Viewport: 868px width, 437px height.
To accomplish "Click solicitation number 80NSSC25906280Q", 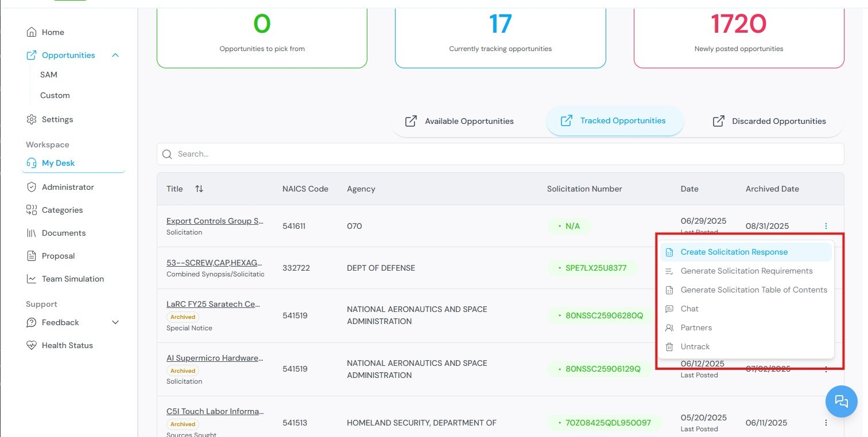I will click(x=599, y=315).
